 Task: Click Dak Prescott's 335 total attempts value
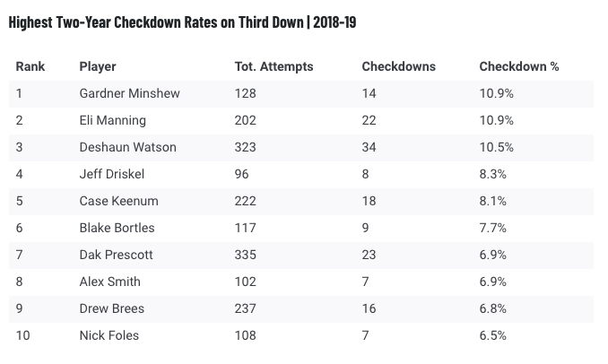(x=244, y=255)
